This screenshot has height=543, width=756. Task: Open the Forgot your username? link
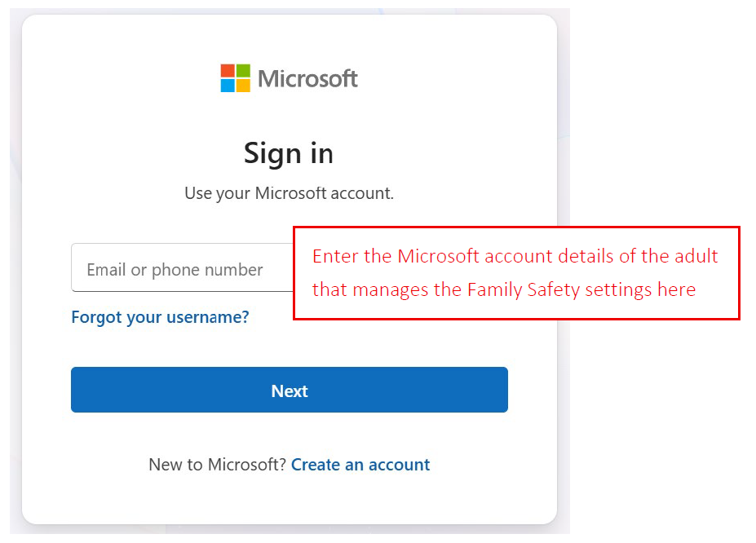[x=160, y=316]
